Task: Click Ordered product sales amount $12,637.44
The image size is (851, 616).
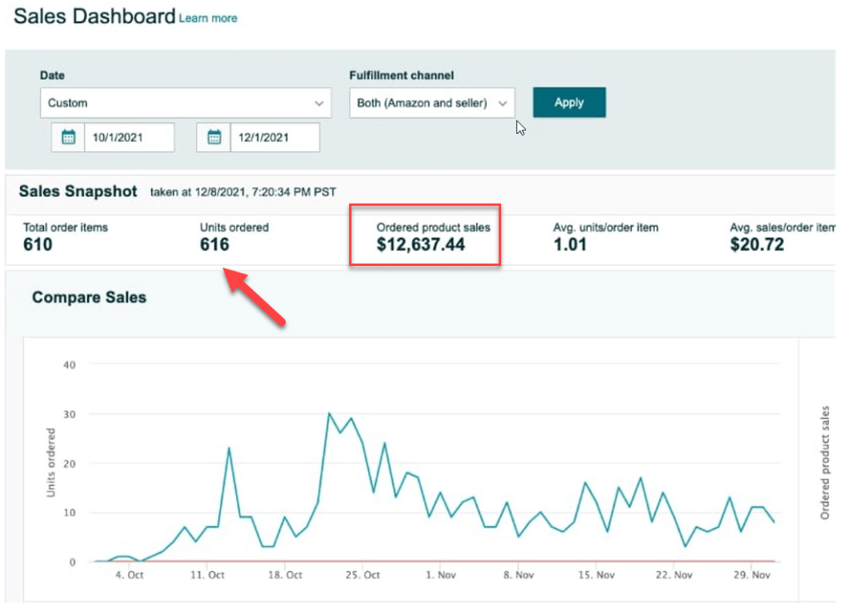Action: pos(421,244)
